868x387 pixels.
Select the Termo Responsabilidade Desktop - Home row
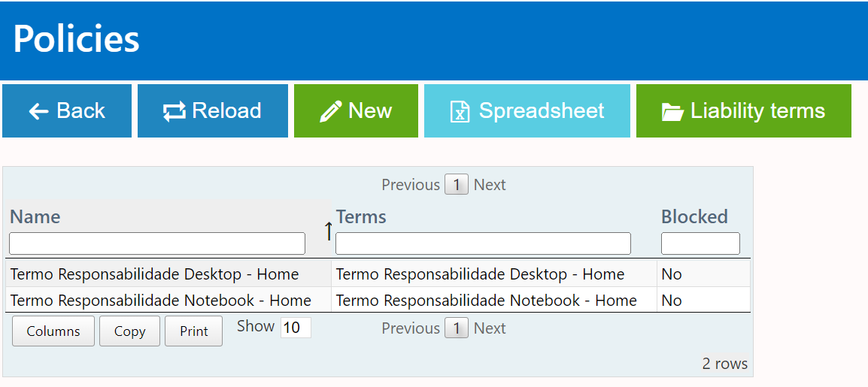[154, 274]
